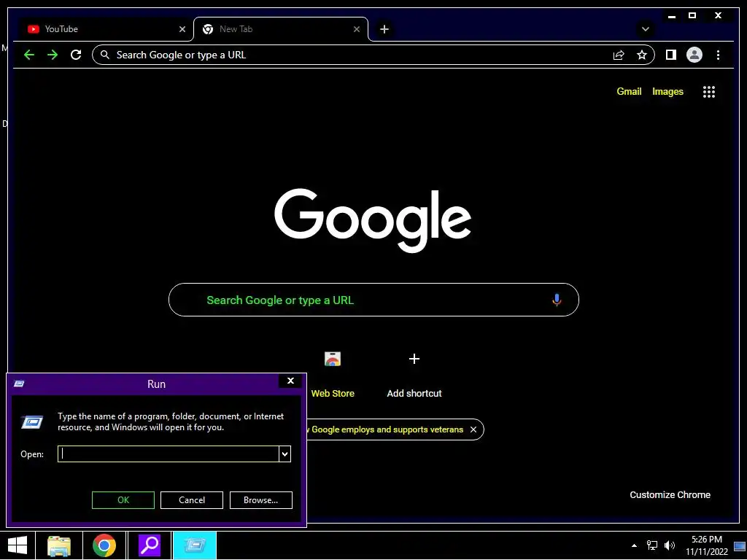Click the Run taskbar button

(194, 545)
